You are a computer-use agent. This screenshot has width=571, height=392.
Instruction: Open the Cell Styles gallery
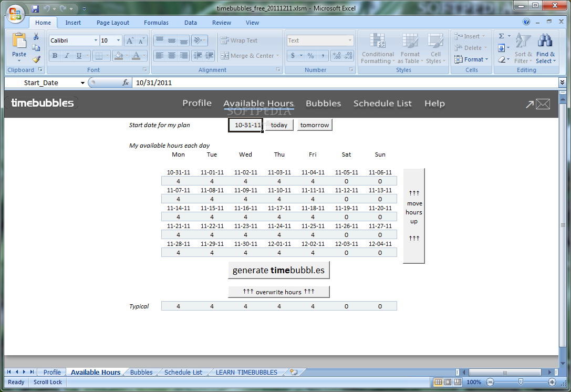coord(435,48)
